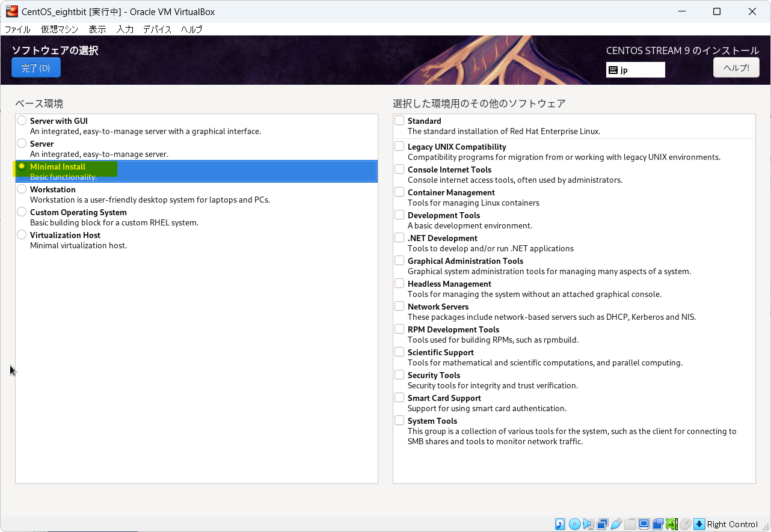Click 'Support for using smart card authentication.' text
Viewport: 771px width, 532px height.
487,408
